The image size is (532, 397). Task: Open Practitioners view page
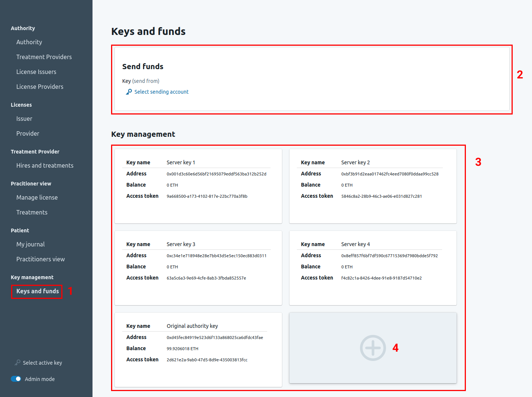click(x=40, y=259)
